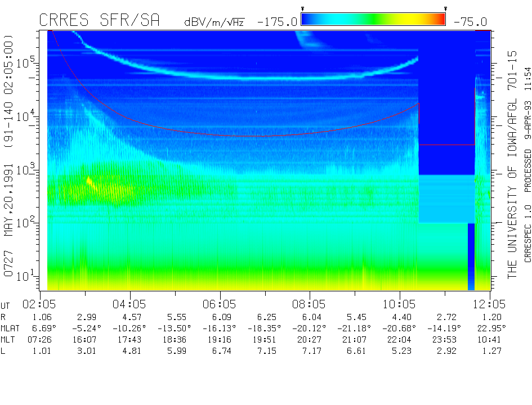Click the MLAT value -21.18°
The width and height of the screenshot is (532, 405).
(x=354, y=328)
